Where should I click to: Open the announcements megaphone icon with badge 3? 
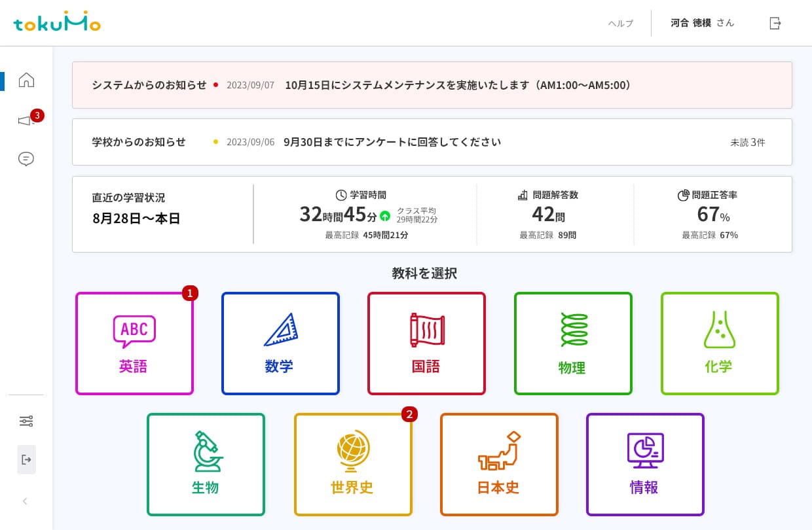tap(26, 120)
